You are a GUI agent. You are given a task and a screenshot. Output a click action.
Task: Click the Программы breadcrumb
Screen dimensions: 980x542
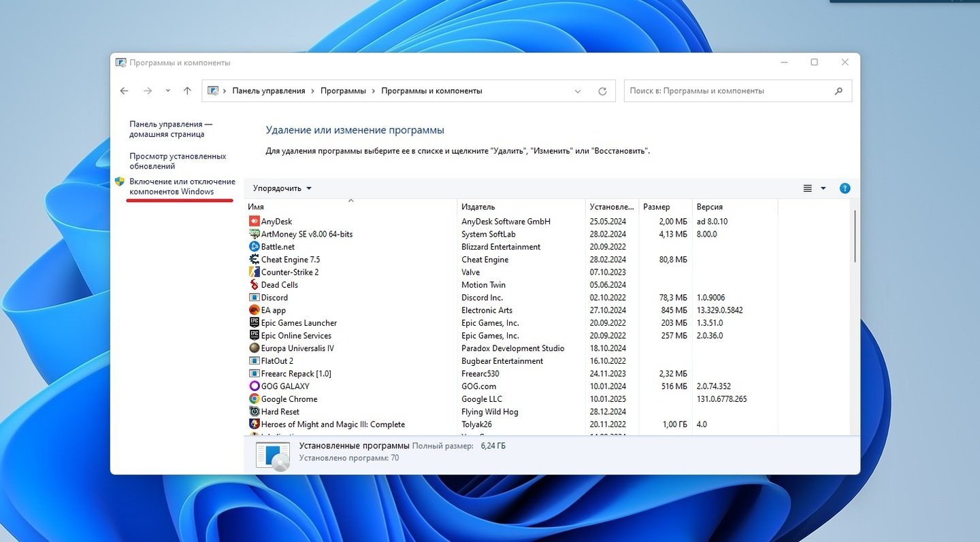pyautogui.click(x=344, y=91)
